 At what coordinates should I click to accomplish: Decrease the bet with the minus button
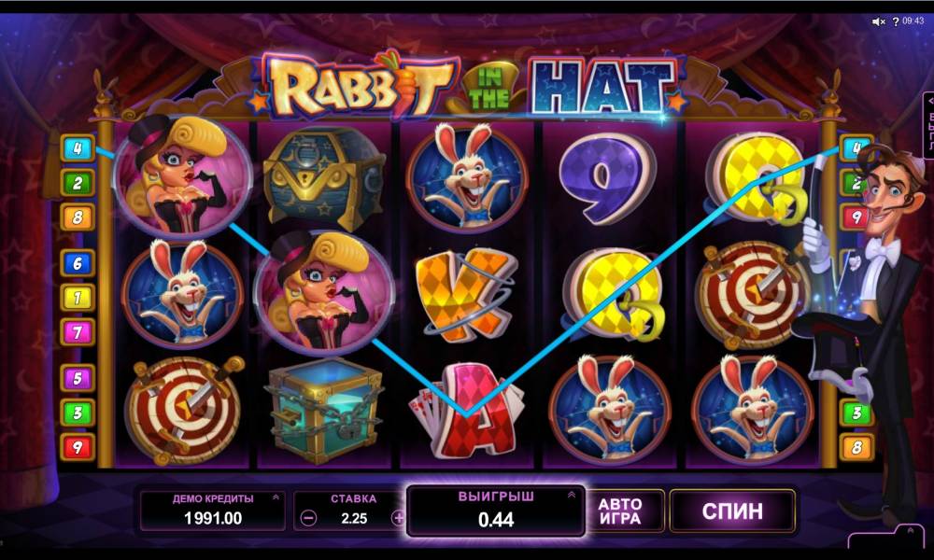(x=308, y=518)
